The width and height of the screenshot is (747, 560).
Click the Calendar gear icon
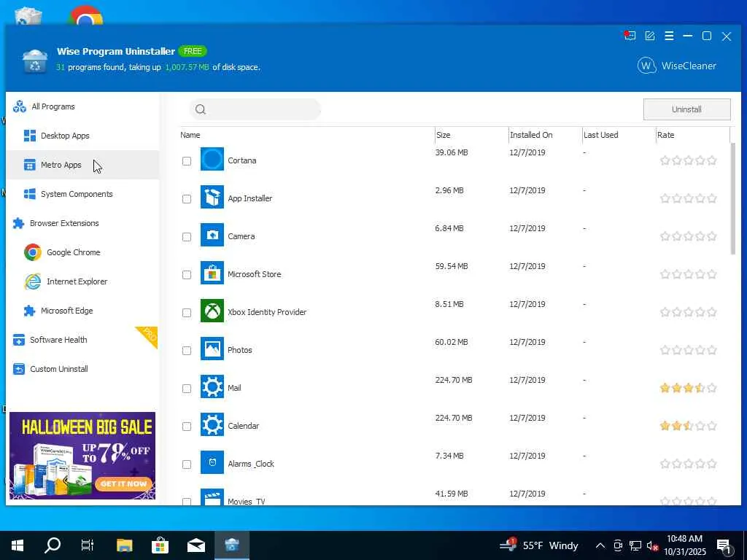pos(212,425)
